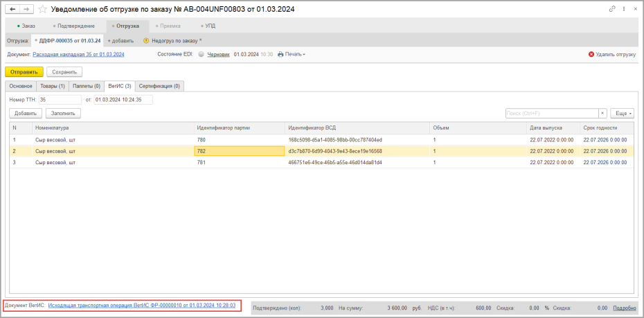644x318 pixels.
Task: Click the Черновик EDI status radio indicator
Action: click(201, 54)
